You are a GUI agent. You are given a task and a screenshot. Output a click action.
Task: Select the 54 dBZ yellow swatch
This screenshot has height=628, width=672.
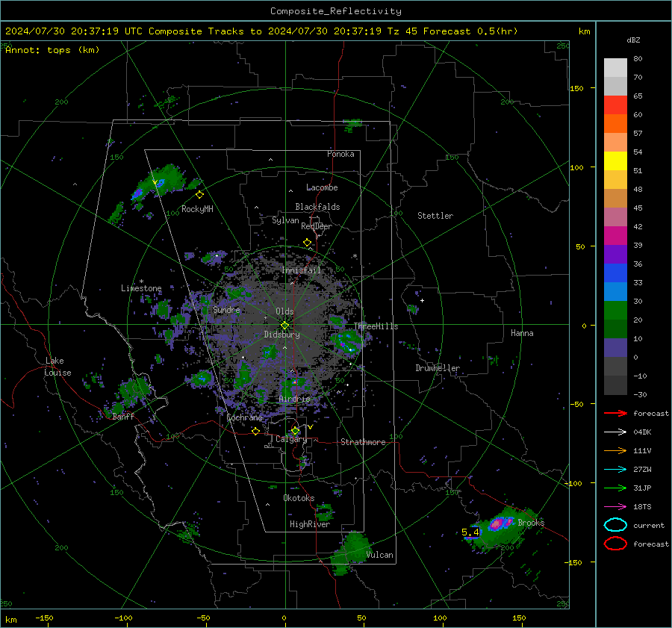point(615,161)
